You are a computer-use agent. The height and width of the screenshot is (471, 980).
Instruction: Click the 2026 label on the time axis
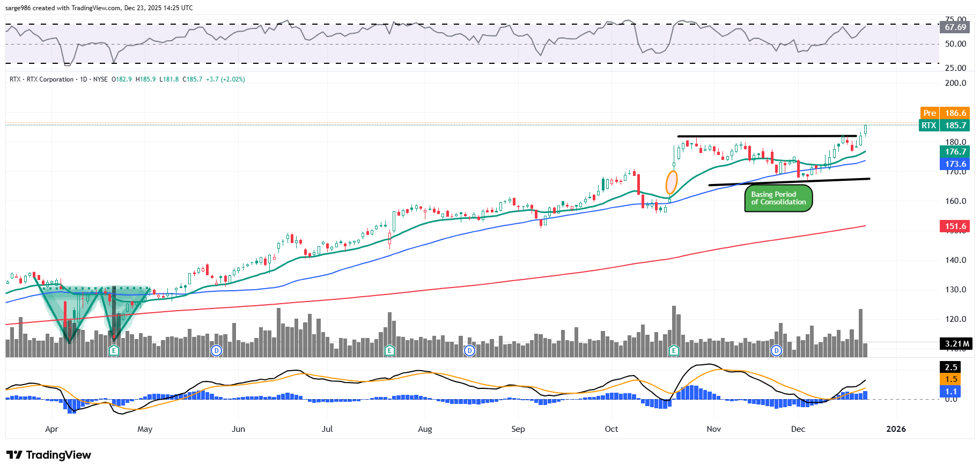tap(896, 429)
